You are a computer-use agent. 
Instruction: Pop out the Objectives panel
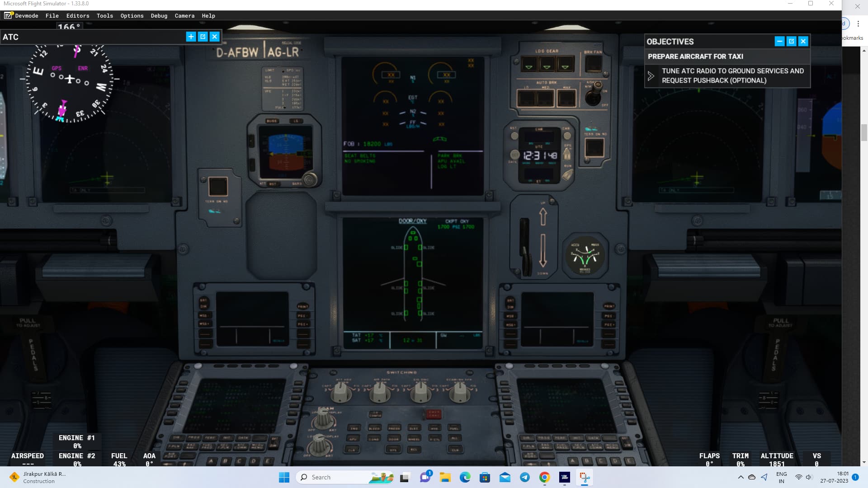[791, 41]
